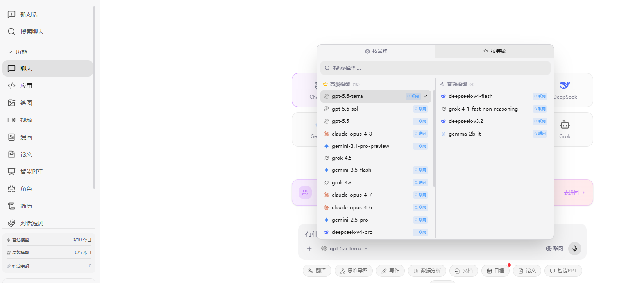Viewport: 644px width, 283px height.
Task: Open the 简历 sidebar icon
Action: point(11,206)
